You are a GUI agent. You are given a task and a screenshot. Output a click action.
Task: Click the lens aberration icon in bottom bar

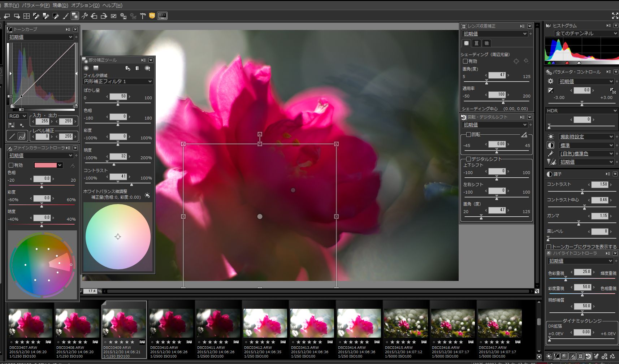[580, 356]
